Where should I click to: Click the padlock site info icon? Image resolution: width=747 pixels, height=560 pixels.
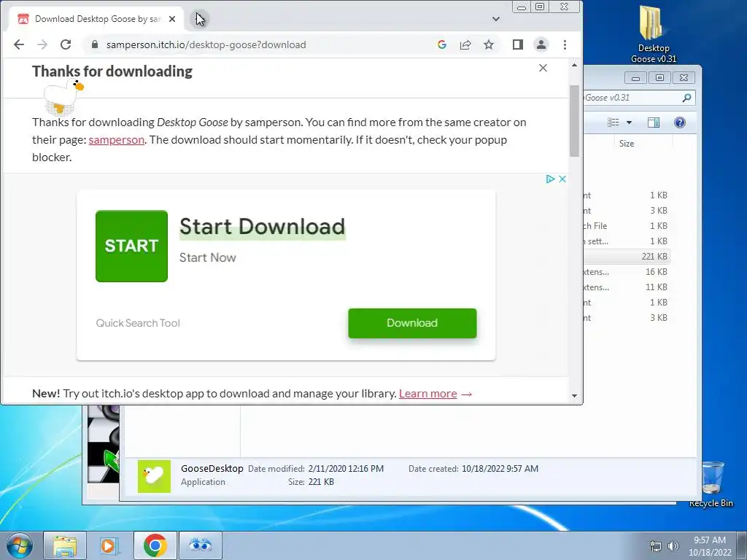(95, 44)
